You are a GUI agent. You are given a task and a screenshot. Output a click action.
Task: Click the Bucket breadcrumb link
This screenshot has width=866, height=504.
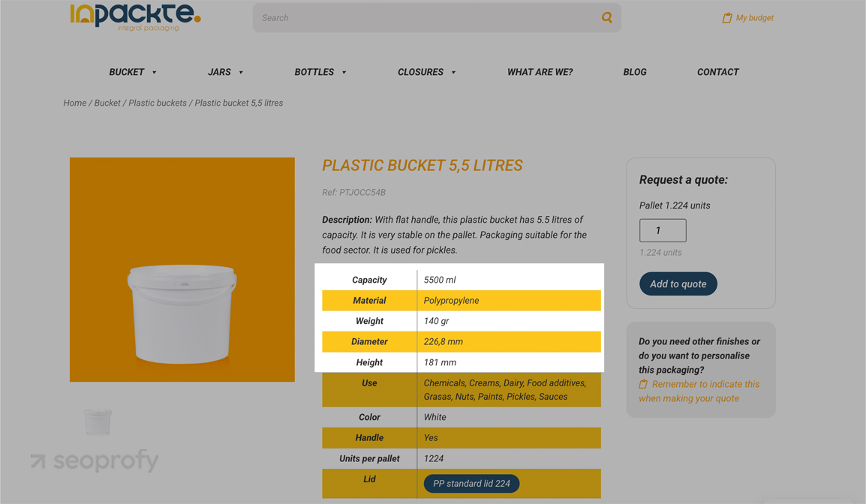107,103
